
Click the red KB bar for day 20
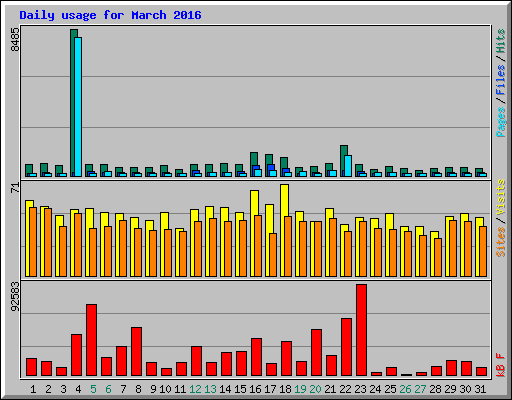[x=316, y=352]
